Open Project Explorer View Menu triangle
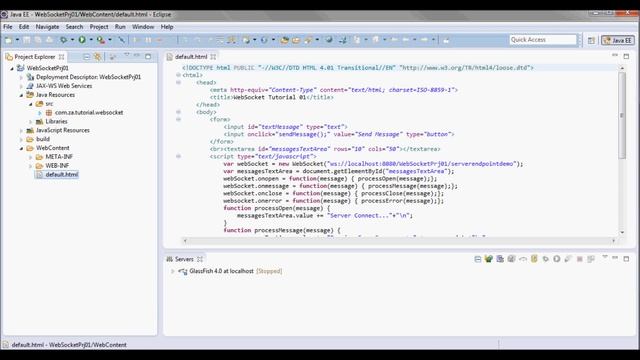The width and height of the screenshot is (640, 360). click(x=127, y=55)
